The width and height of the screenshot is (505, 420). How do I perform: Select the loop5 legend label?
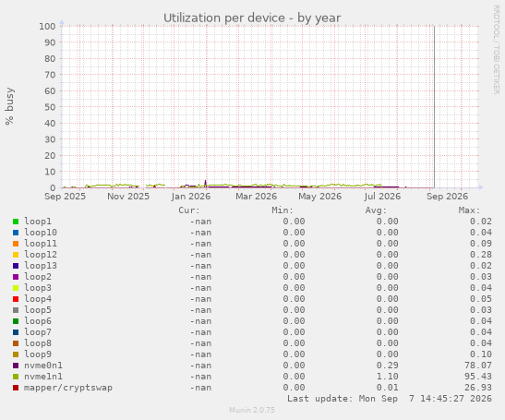38,310
